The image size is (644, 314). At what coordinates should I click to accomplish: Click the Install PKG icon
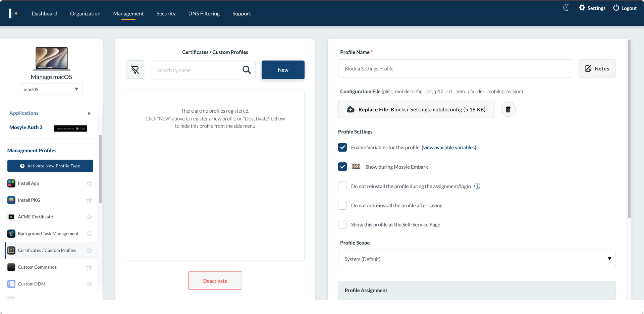(11, 200)
